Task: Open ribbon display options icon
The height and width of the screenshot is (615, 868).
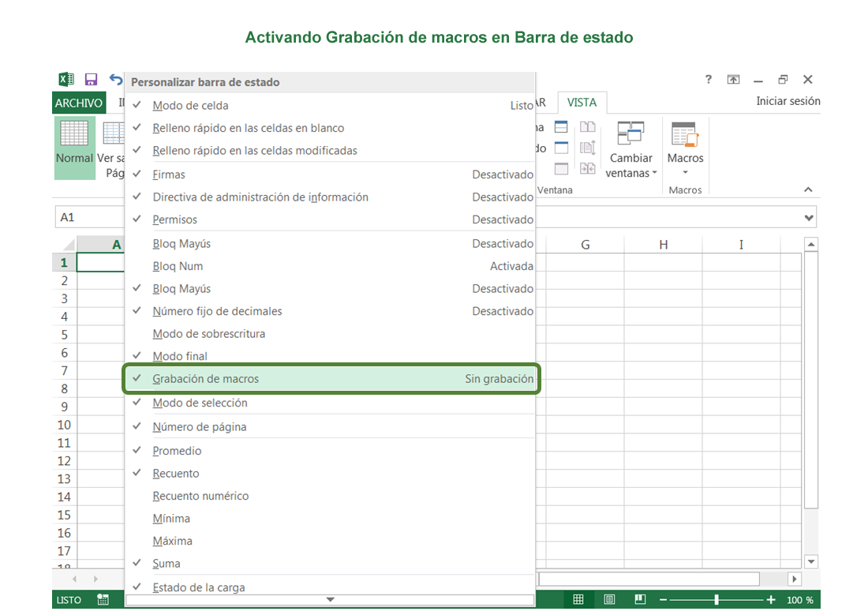Action: pos(733,79)
